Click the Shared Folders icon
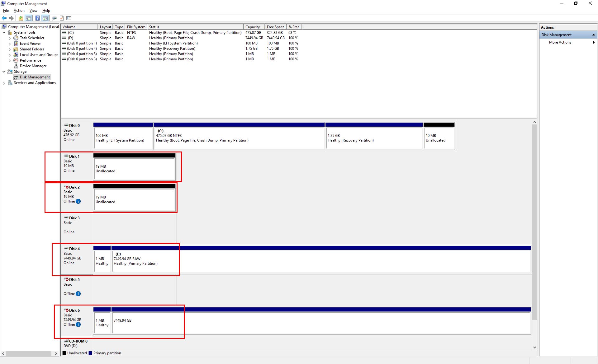Image resolution: width=598 pixels, height=364 pixels. tap(16, 49)
